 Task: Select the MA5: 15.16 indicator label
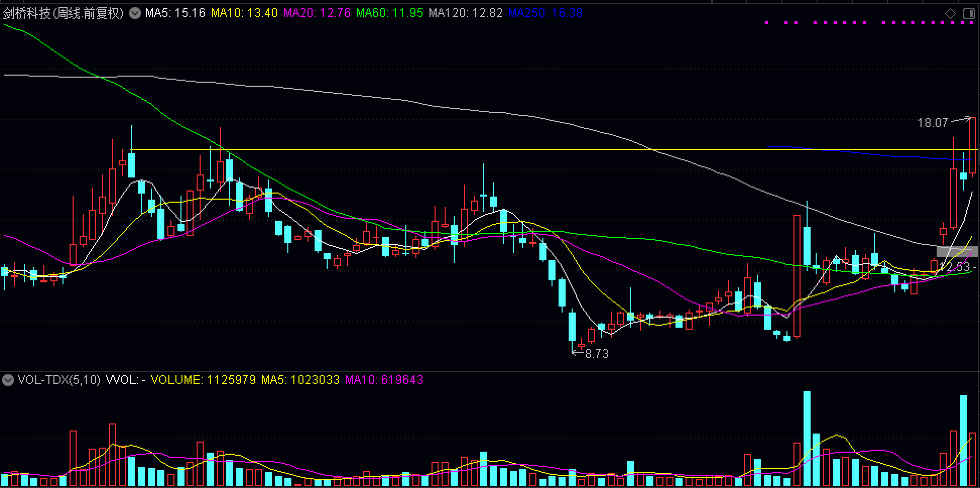[175, 13]
